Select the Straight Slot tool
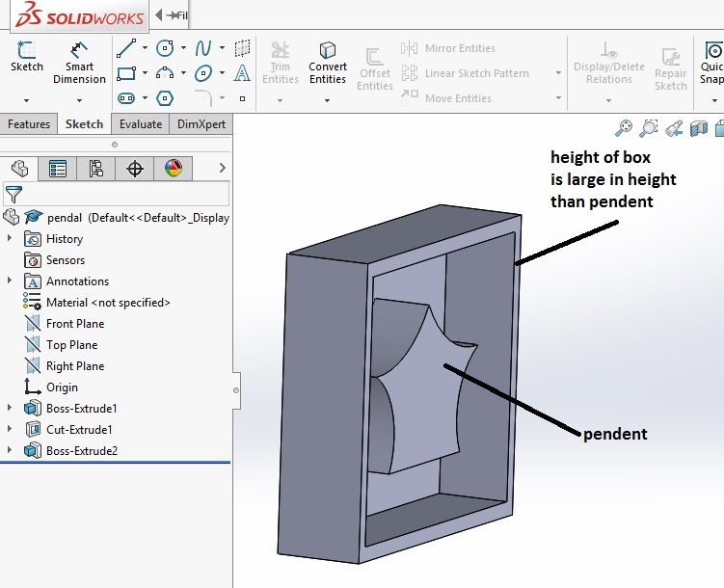The height and width of the screenshot is (588, 724). point(126,98)
